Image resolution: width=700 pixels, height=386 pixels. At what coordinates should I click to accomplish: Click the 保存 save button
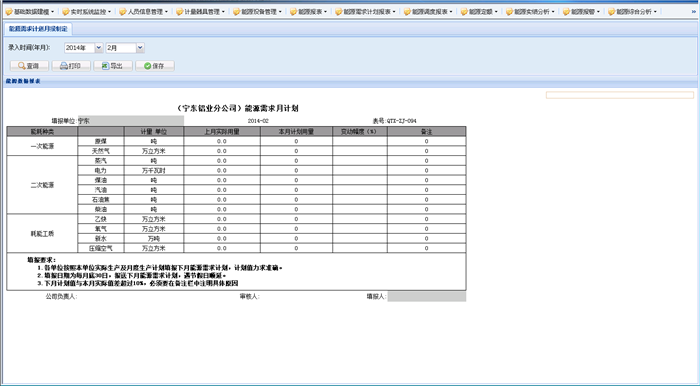[155, 66]
